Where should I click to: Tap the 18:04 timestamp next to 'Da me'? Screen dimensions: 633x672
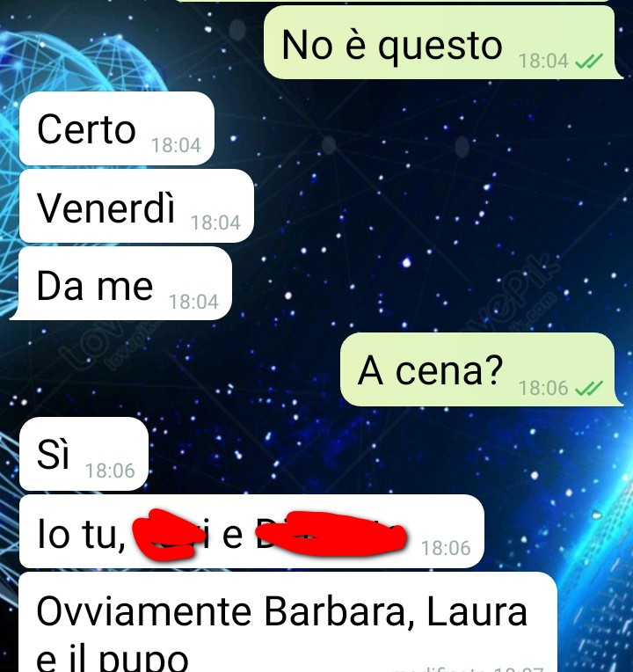click(193, 303)
